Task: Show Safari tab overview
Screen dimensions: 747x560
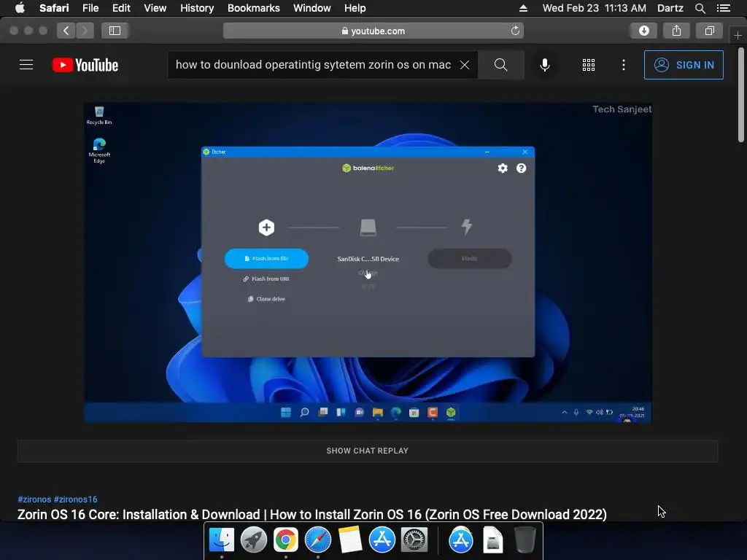Action: [x=709, y=31]
